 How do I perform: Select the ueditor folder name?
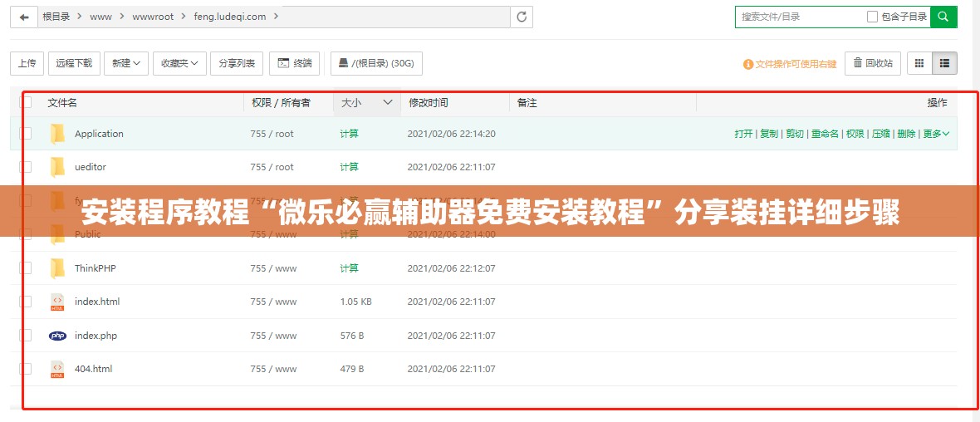(91, 167)
